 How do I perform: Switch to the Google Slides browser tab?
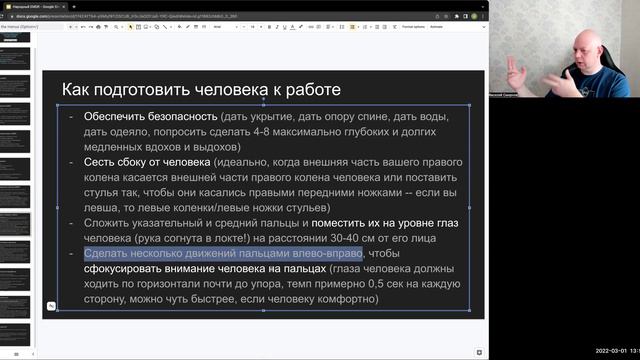pyautogui.click(x=36, y=7)
